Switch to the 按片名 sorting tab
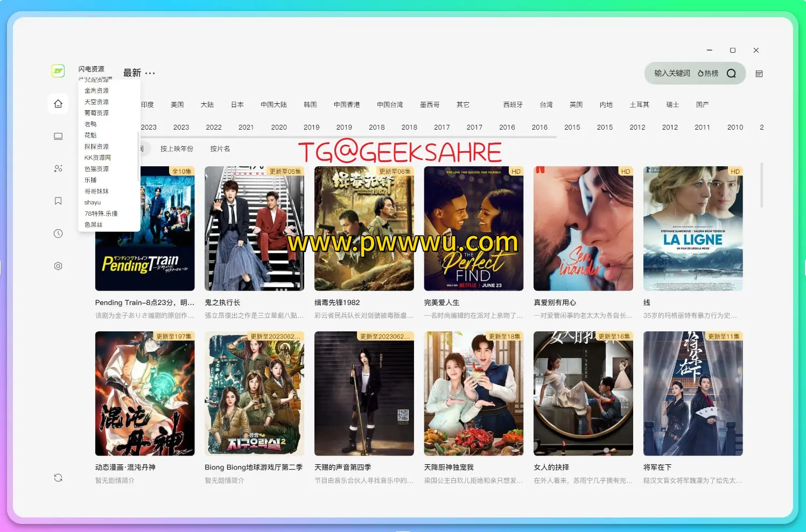806x532 pixels. click(x=219, y=148)
